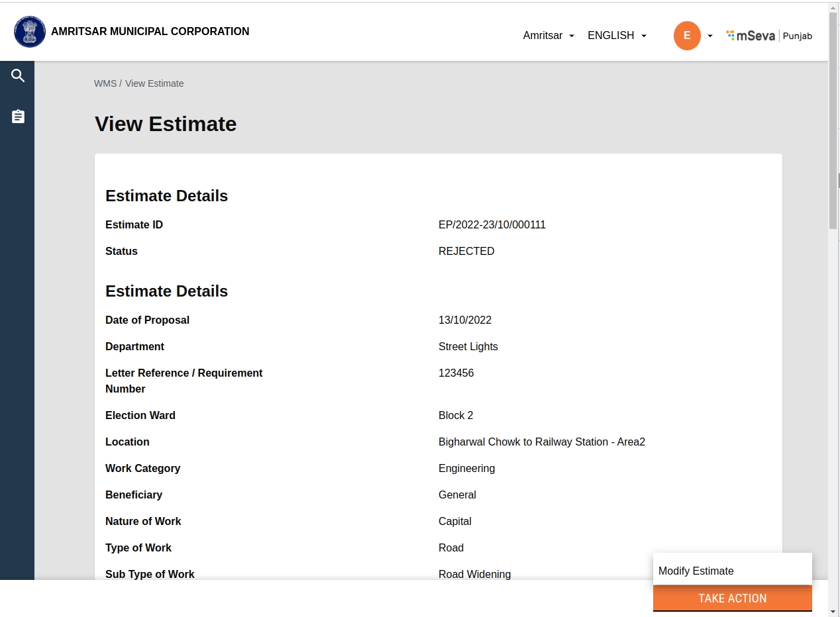Click the orange user avatar labeled E
Screen dimensions: 840x617
686,36
